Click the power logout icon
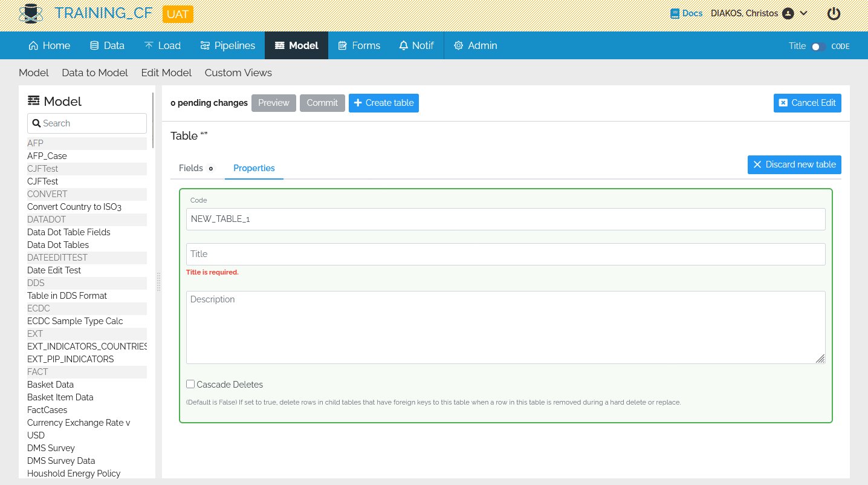Image resolution: width=868 pixels, height=485 pixels. [834, 13]
